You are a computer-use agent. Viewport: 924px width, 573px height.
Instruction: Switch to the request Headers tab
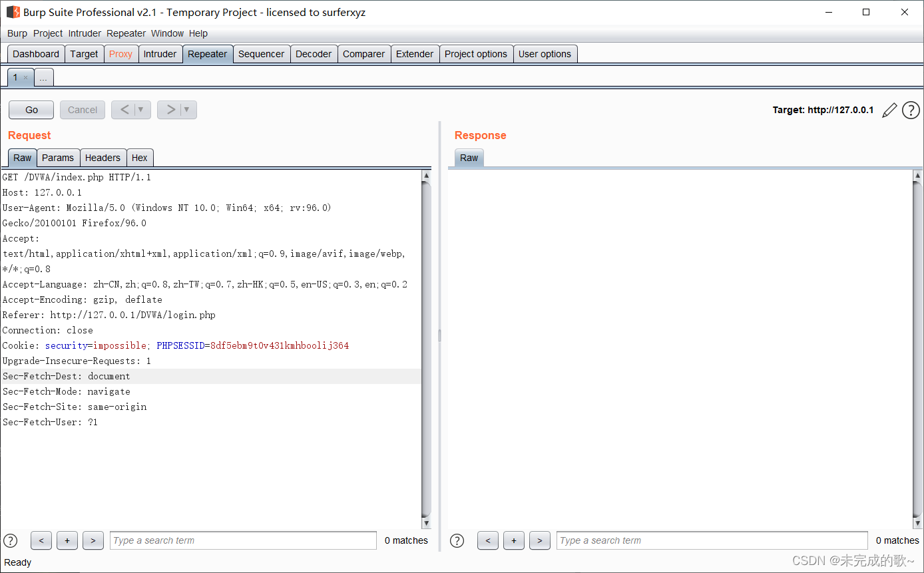103,158
